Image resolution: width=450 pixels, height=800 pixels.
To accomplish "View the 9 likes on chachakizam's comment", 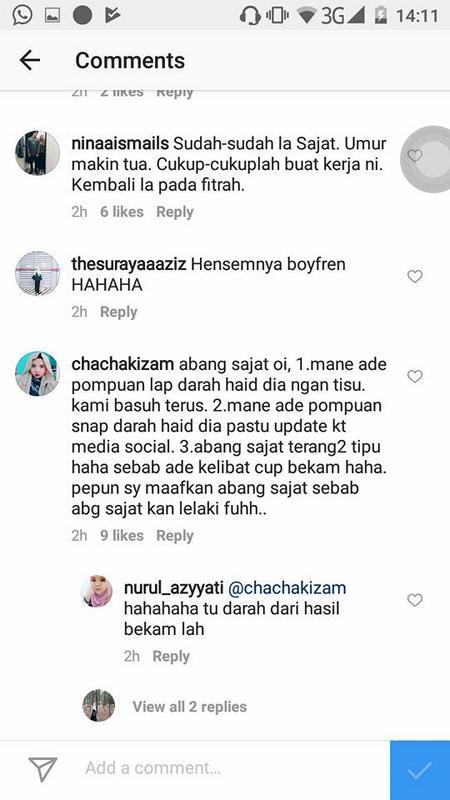I will (x=122, y=536).
